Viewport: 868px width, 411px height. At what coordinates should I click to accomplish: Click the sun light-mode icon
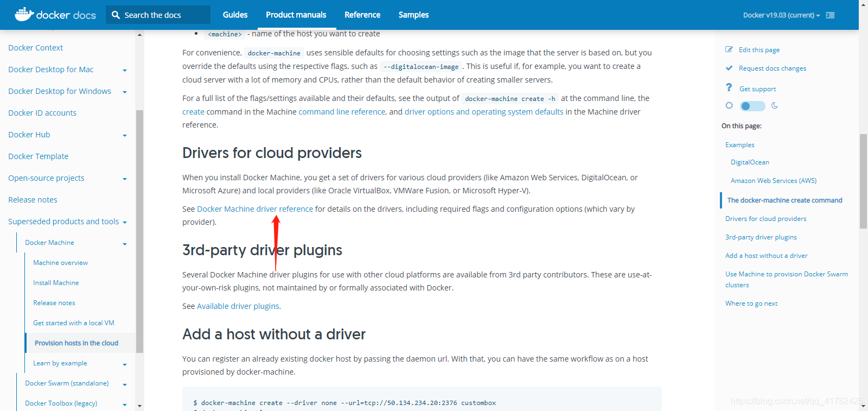pyautogui.click(x=729, y=105)
